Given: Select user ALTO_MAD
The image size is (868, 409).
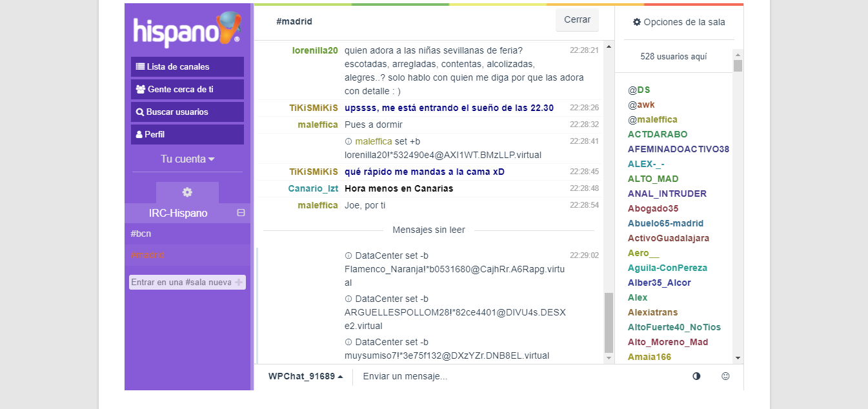Looking at the screenshot, I should [x=653, y=179].
